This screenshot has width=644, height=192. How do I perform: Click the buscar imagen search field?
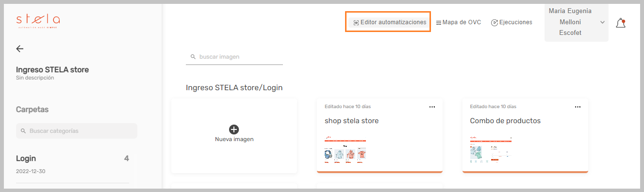coord(234,57)
